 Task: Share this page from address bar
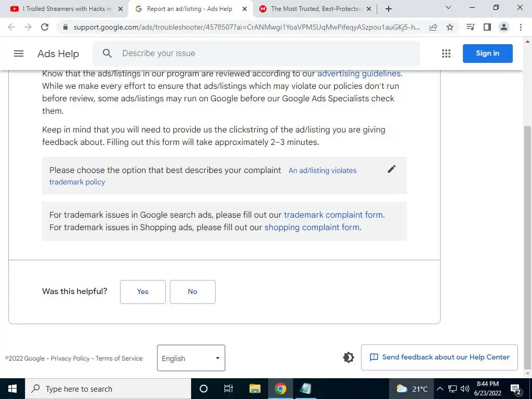433,27
